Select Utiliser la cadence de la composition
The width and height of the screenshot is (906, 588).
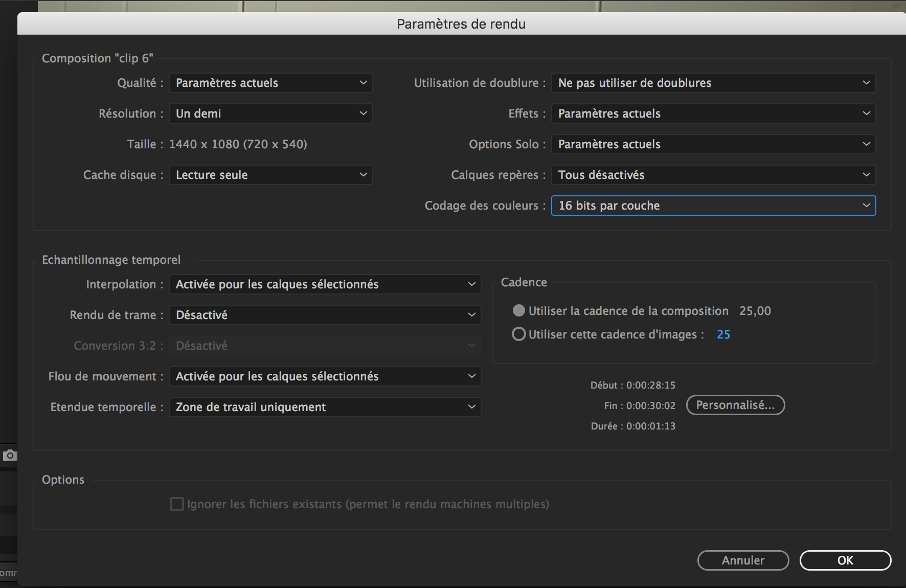tap(519, 311)
